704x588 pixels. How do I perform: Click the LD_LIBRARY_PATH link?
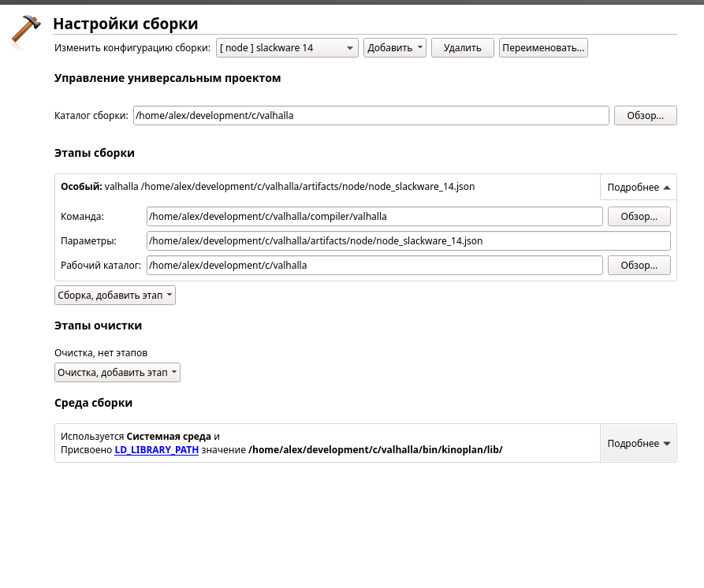(x=156, y=450)
